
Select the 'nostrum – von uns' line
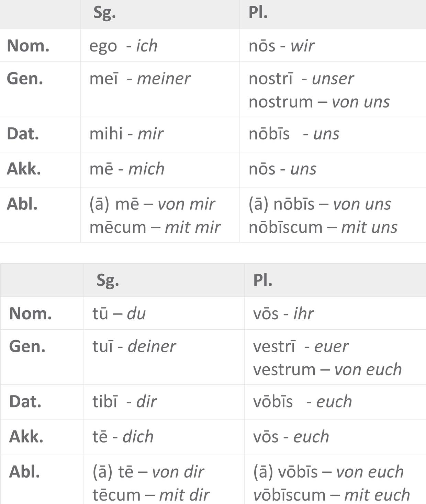[319, 102]
